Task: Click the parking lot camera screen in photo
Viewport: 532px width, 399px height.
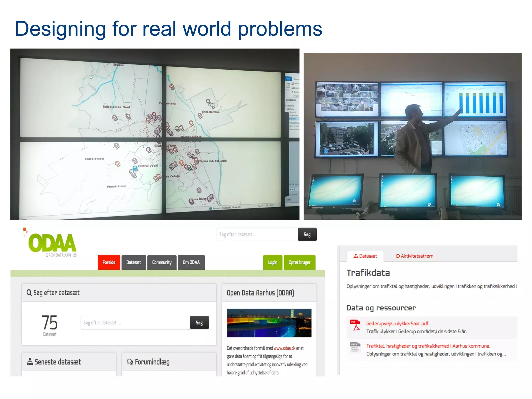Action: [x=347, y=139]
